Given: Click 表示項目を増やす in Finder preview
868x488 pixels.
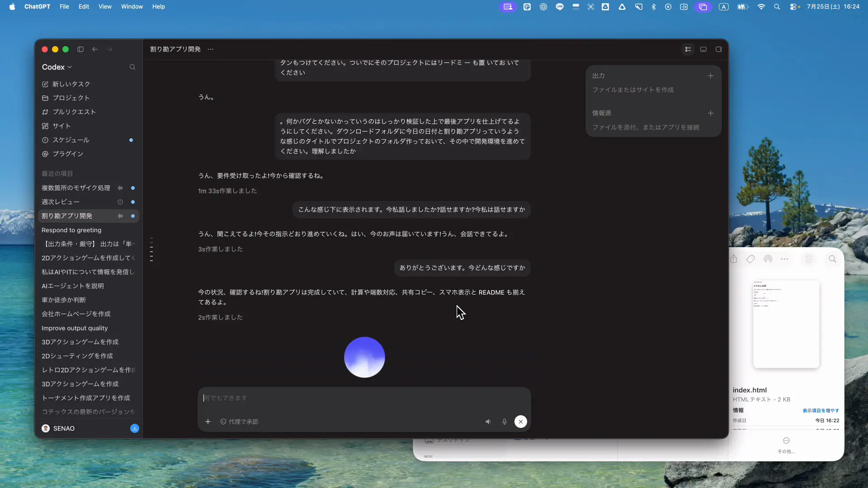Looking at the screenshot, I should click(x=821, y=411).
